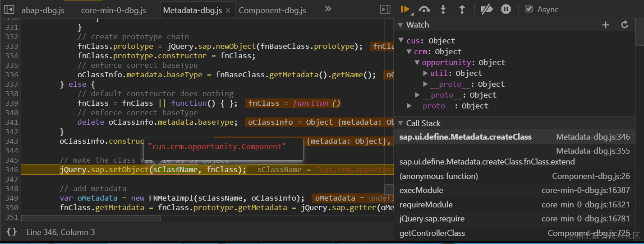Select the requireModule stack frame
This screenshot has height=244, width=644.
click(515, 205)
